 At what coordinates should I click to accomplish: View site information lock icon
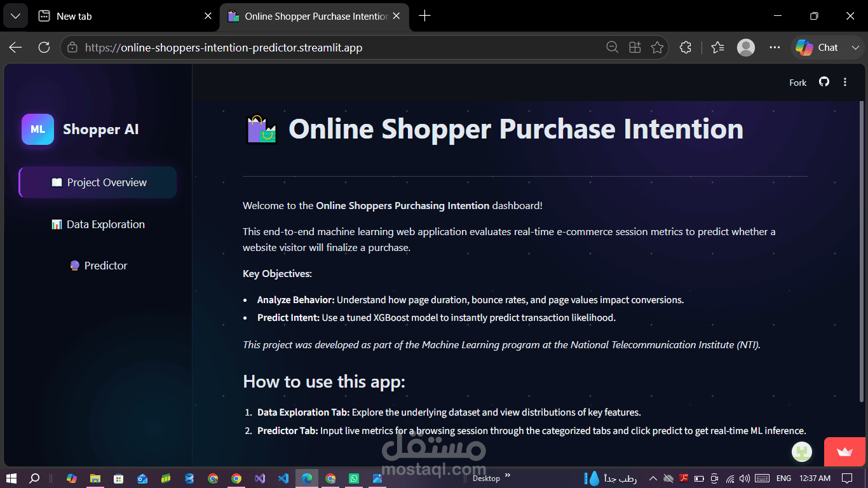coord(72,48)
